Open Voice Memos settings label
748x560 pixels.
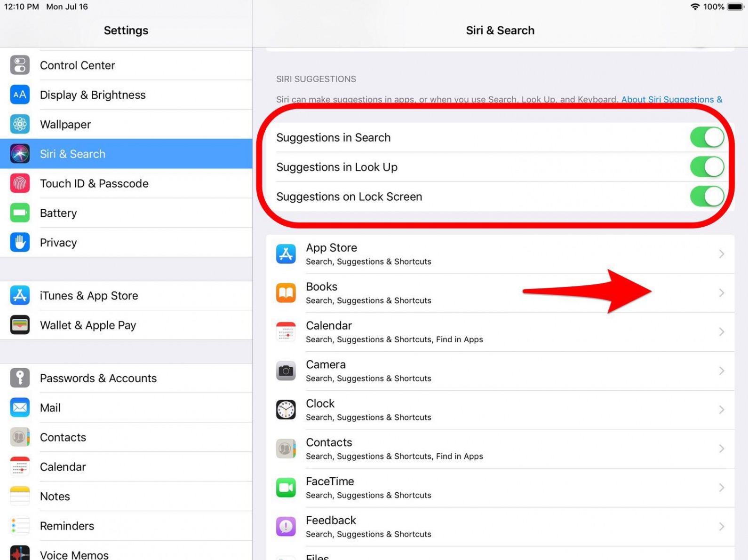pos(74,555)
